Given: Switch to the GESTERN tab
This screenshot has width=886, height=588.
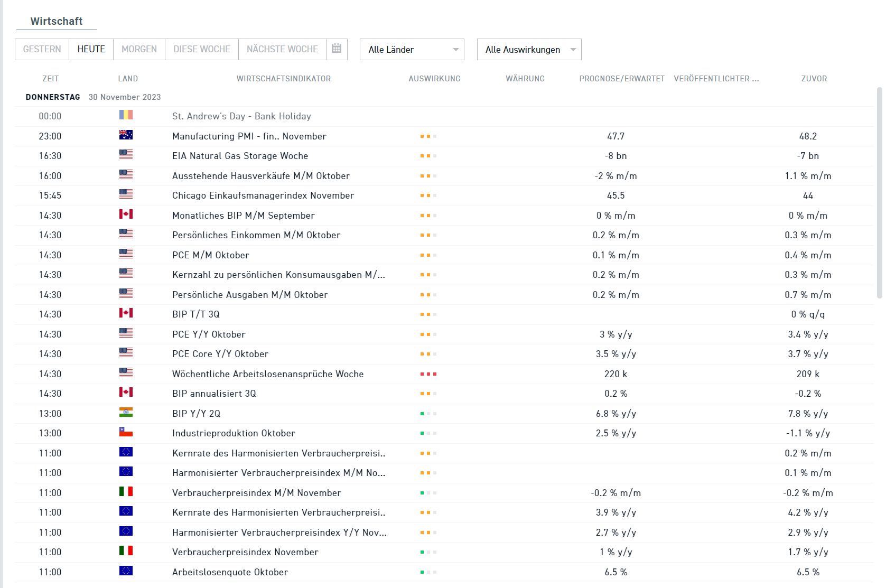Looking at the screenshot, I should [42, 49].
